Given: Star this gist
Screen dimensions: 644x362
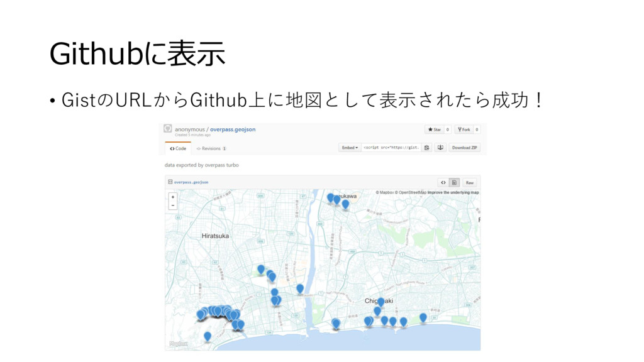Looking at the screenshot, I should 435,129.
